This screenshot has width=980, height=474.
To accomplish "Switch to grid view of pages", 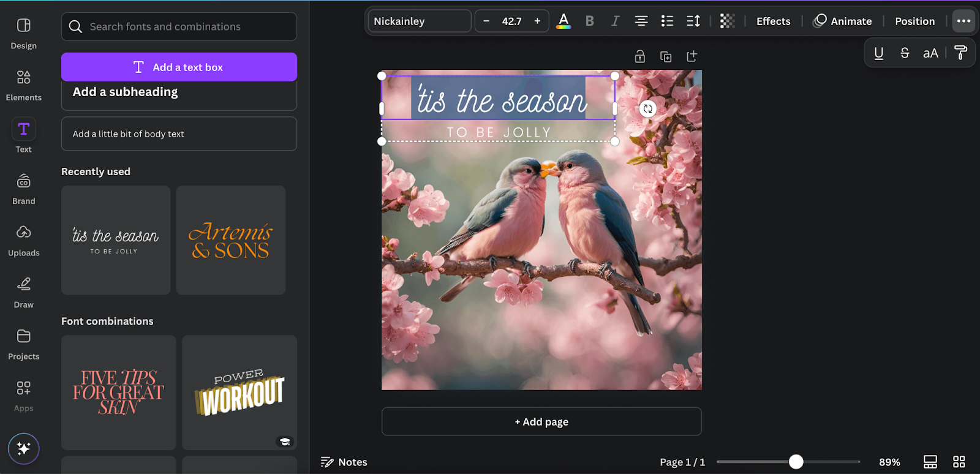I will [959, 462].
